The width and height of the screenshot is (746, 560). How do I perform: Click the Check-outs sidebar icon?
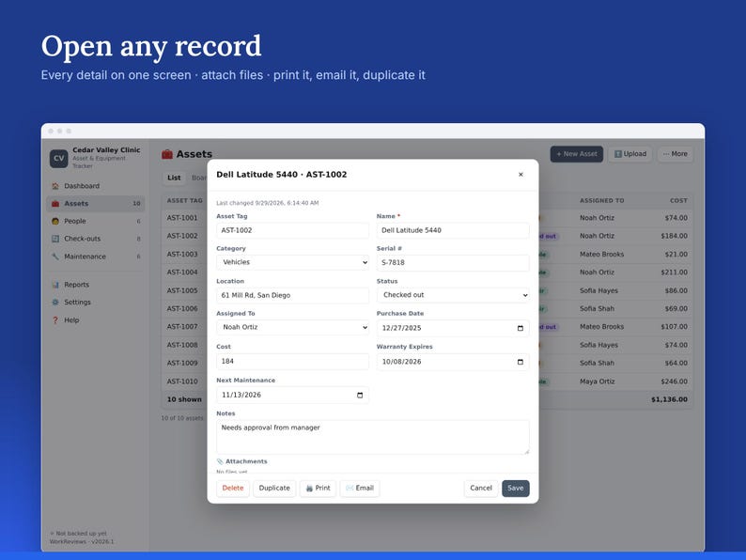tap(55, 239)
